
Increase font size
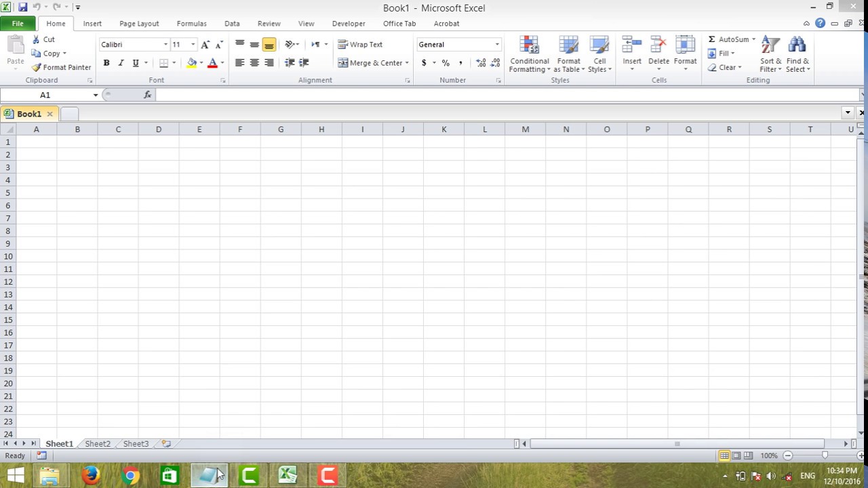click(205, 45)
